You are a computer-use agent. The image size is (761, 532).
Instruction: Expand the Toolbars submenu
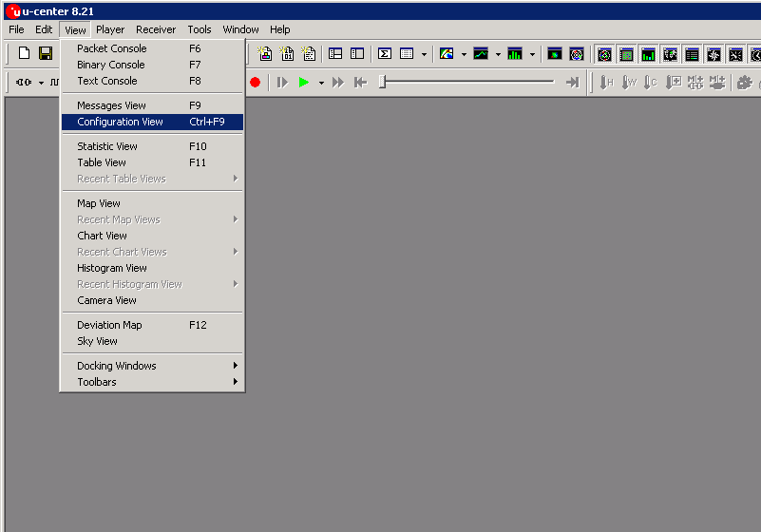152,382
